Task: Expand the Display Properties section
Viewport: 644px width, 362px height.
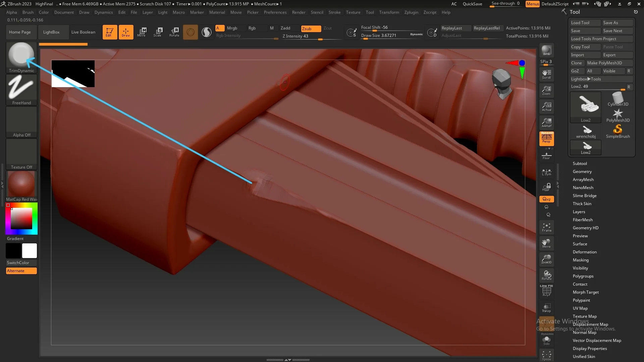Action: click(x=590, y=349)
